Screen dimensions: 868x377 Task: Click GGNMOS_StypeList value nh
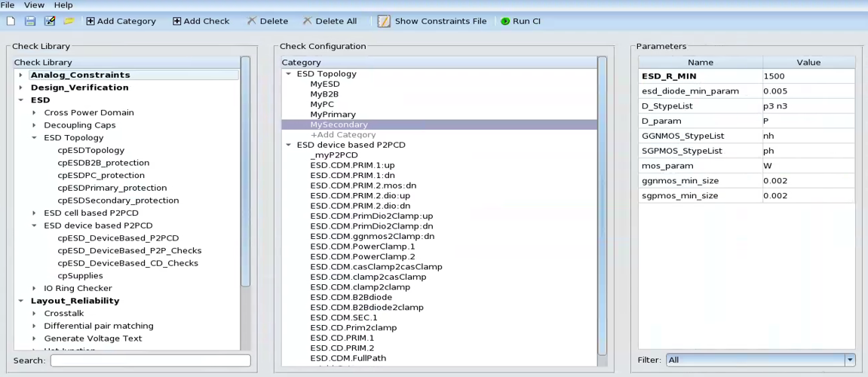coord(808,136)
